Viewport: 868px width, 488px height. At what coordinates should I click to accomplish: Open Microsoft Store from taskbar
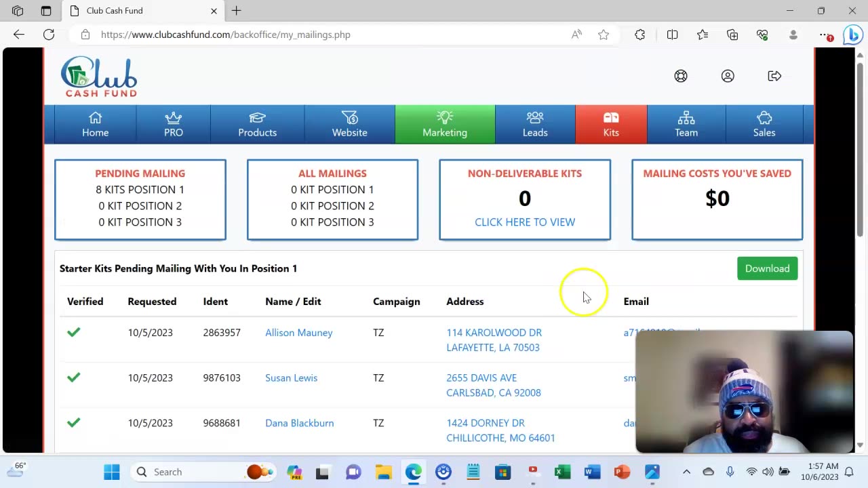pos(502,472)
